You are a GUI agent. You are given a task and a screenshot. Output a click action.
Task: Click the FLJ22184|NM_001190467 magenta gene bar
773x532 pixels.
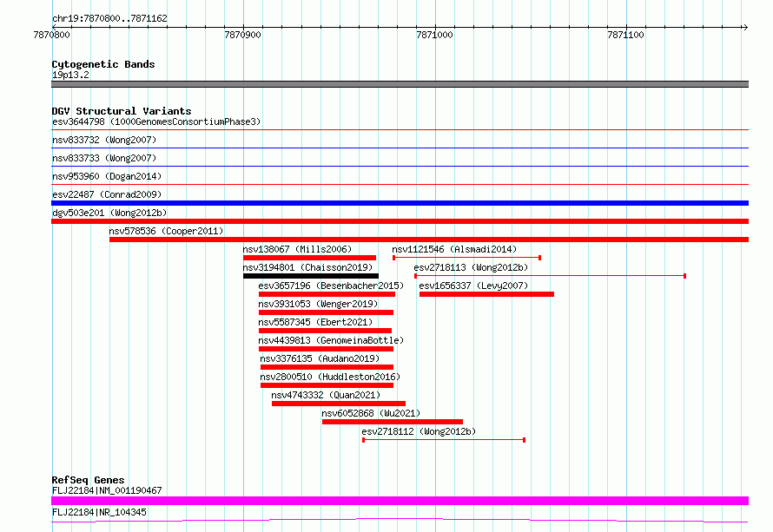click(400, 501)
